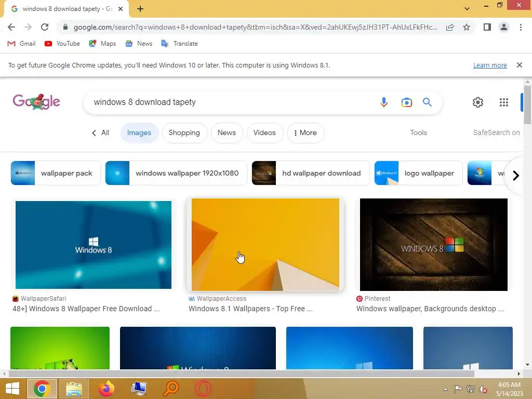Open WallpaperSafari result title link
532x399 pixels.
[x=86, y=309]
